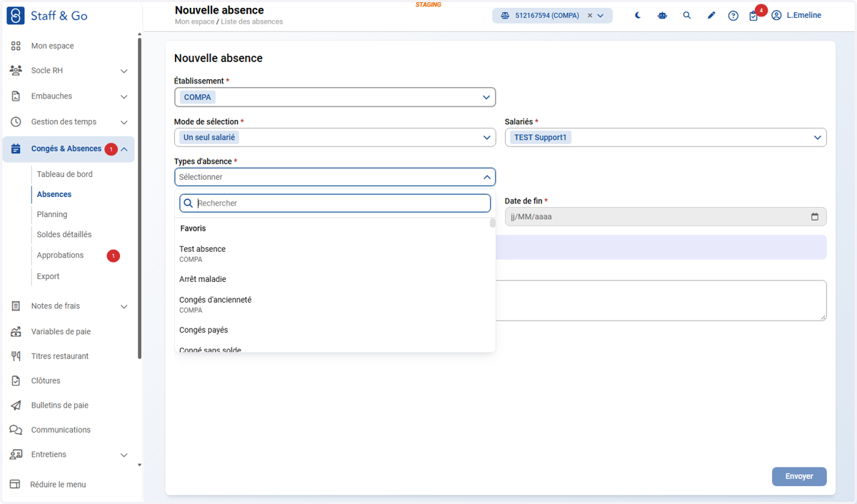
Task: Collapse the Congés & Absences chevron
Action: click(124, 149)
